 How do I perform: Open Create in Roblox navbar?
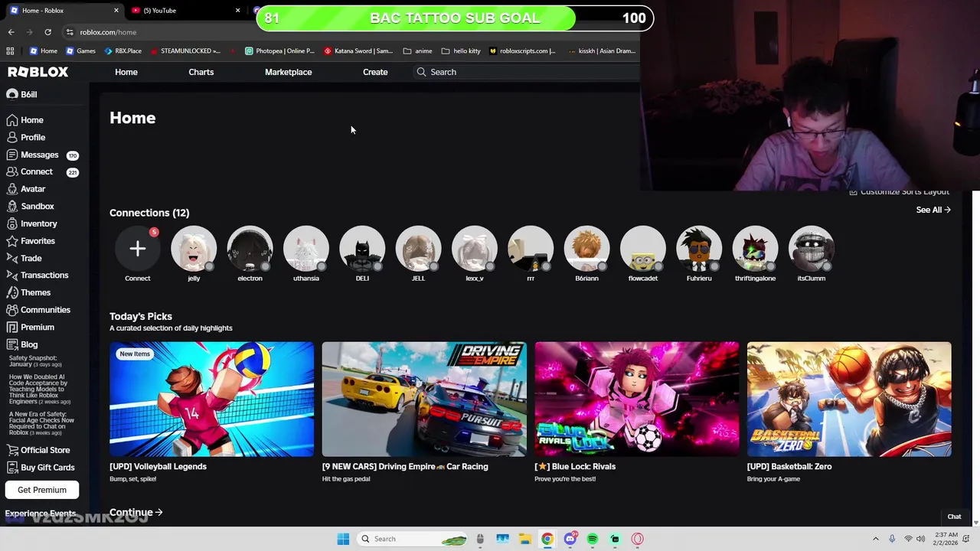click(x=375, y=72)
